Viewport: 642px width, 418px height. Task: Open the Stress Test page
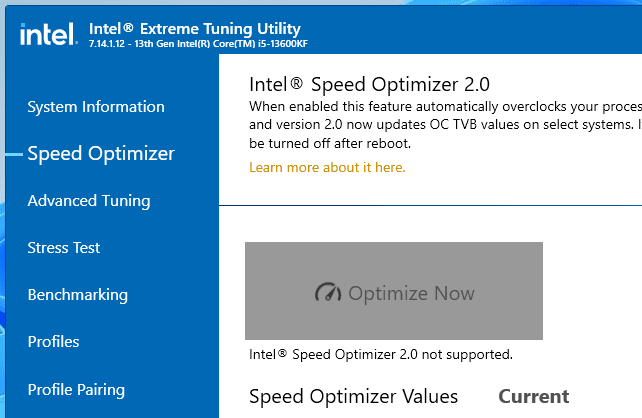coord(63,248)
